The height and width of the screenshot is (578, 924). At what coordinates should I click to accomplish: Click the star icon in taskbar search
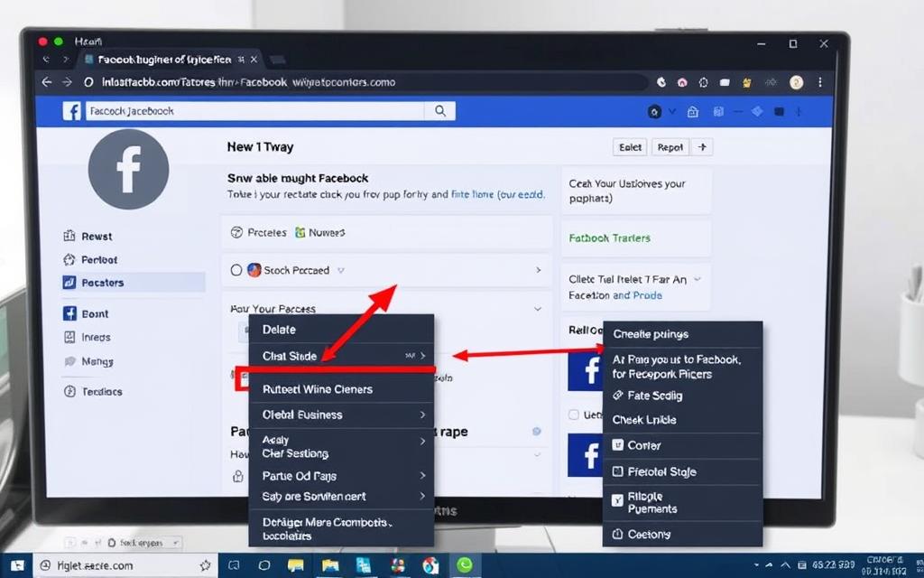click(205, 565)
